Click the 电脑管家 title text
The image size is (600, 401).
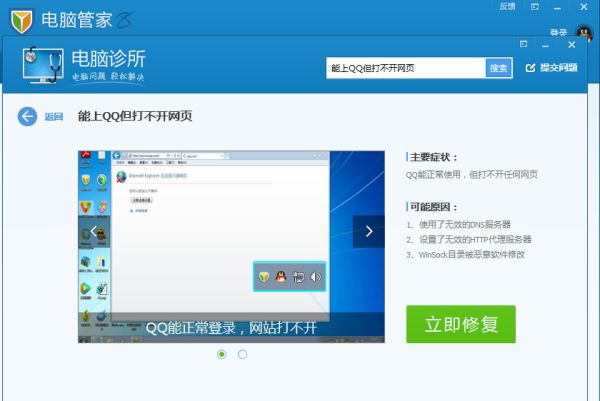[77, 20]
